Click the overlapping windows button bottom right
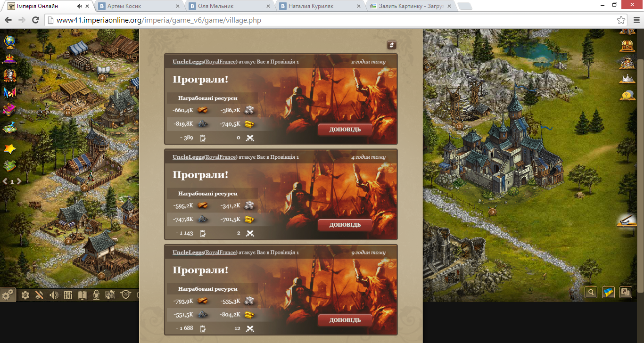The width and height of the screenshot is (644, 343). click(x=626, y=292)
